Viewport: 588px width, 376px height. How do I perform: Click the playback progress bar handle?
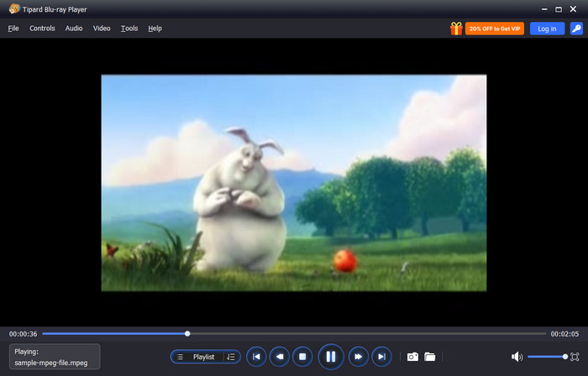pos(187,334)
